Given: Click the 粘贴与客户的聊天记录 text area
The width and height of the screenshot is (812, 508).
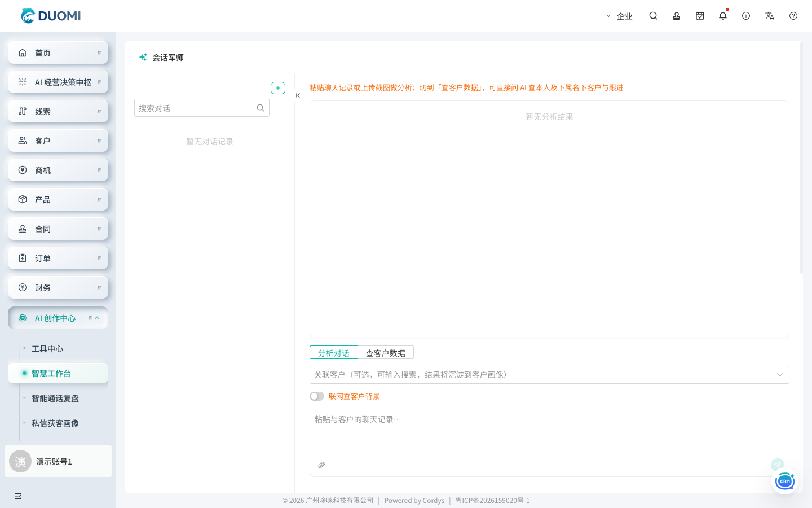Looking at the screenshot, I should pyautogui.click(x=549, y=431).
